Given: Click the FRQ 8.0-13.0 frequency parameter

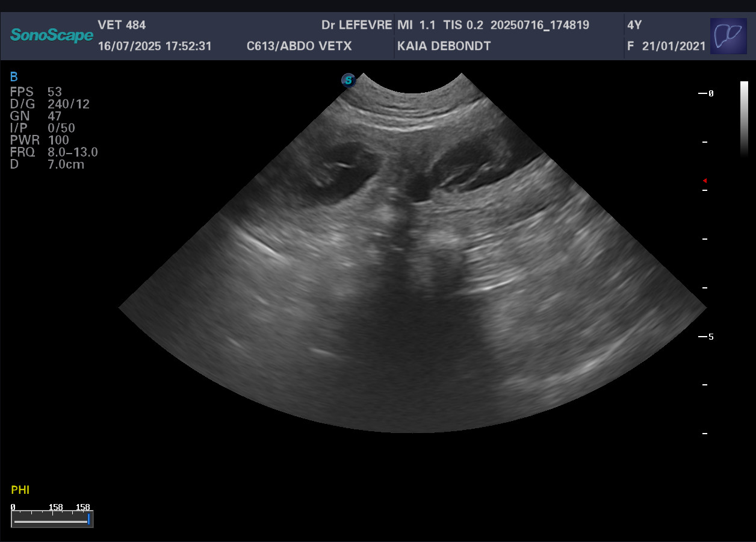Looking at the screenshot, I should click(54, 152).
